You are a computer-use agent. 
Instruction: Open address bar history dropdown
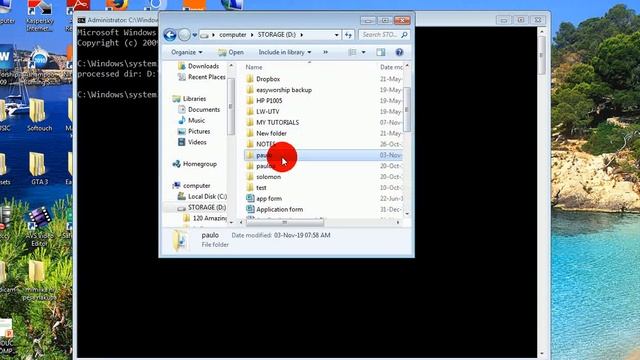click(x=337, y=35)
